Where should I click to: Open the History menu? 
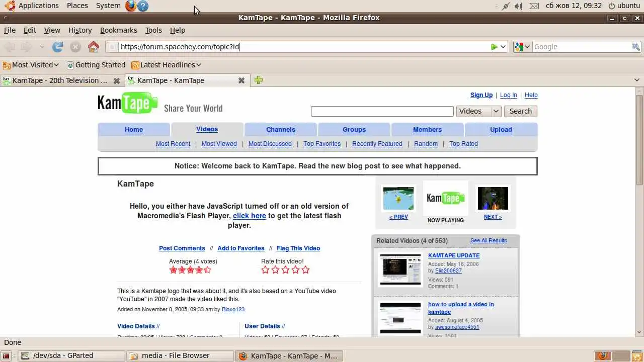tap(80, 30)
